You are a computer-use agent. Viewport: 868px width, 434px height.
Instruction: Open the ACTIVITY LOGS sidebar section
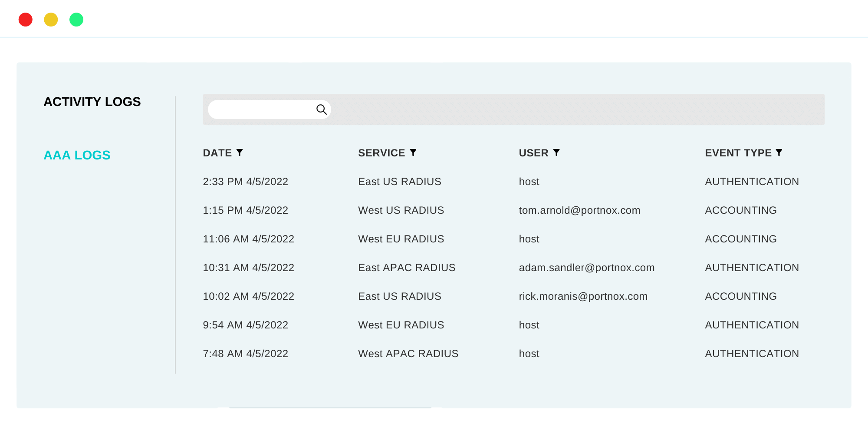click(x=92, y=102)
